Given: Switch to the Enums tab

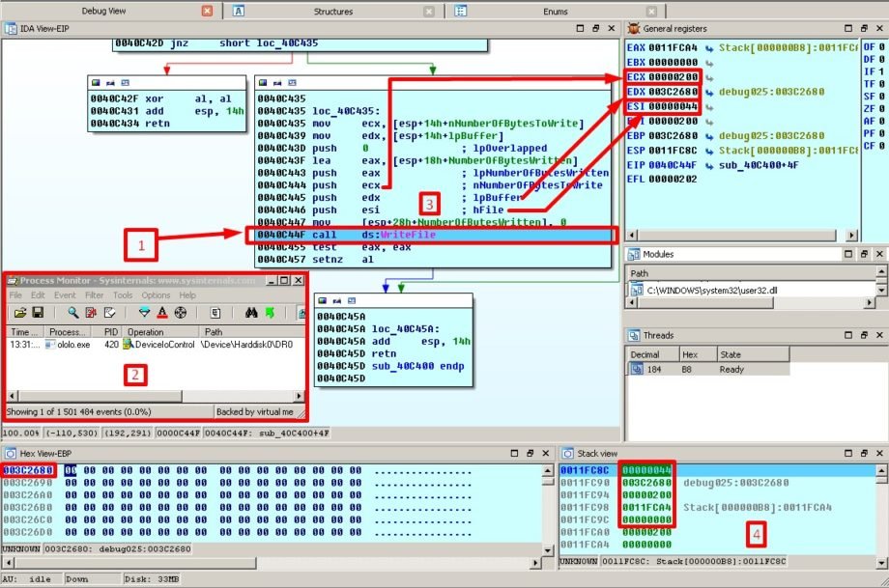Looking at the screenshot, I should tap(555, 12).
